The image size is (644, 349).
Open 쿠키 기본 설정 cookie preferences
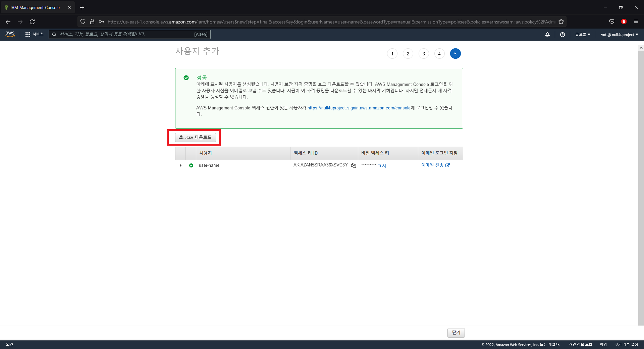[626, 345]
